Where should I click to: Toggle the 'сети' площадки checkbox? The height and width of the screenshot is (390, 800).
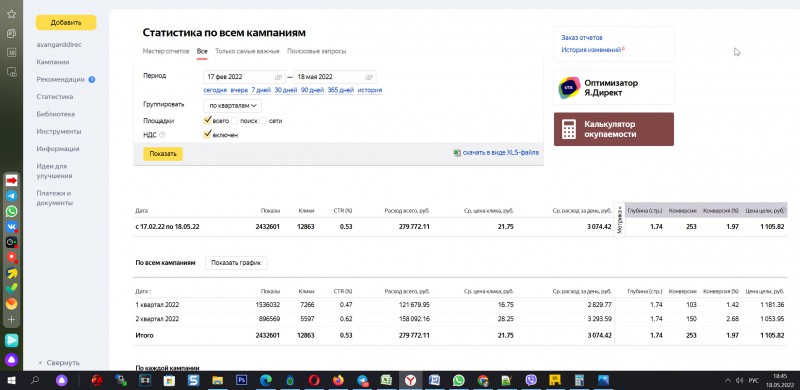coord(263,121)
